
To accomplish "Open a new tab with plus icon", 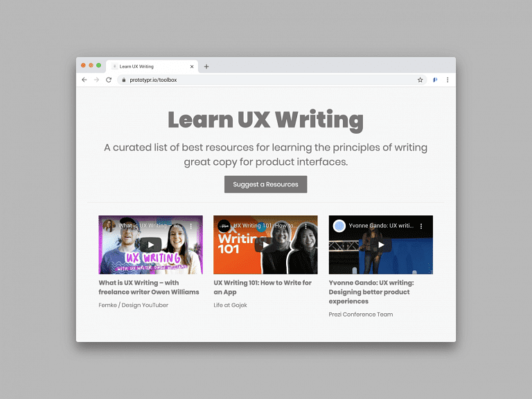I will pyautogui.click(x=206, y=66).
